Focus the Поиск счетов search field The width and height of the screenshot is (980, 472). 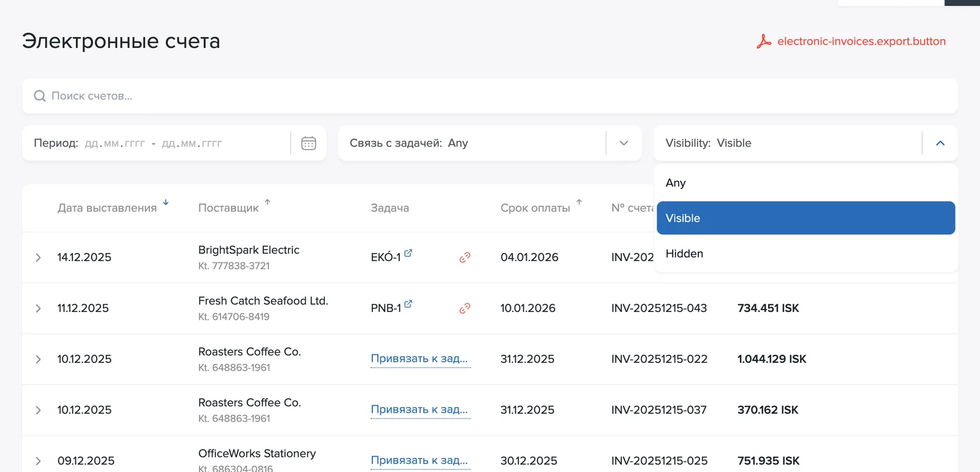489,96
